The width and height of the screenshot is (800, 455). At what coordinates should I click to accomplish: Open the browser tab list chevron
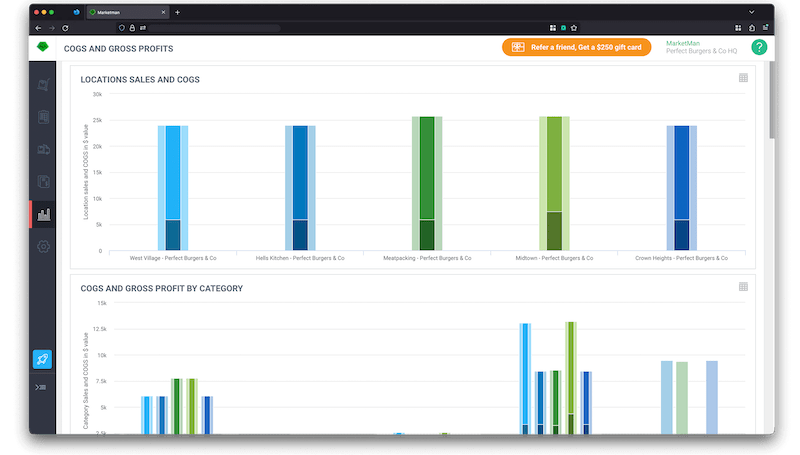click(752, 12)
